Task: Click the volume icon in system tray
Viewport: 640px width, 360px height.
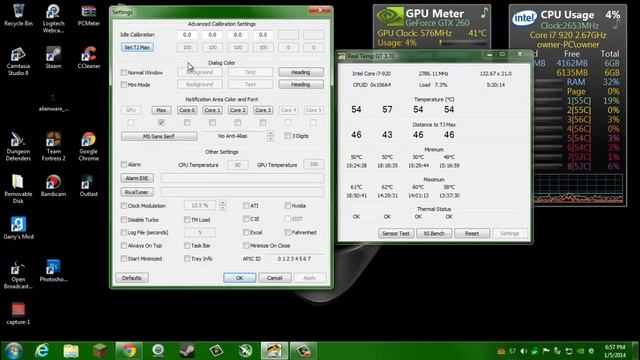Action: point(524,351)
